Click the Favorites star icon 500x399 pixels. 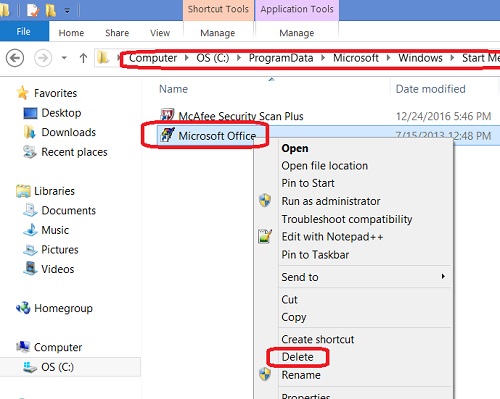(x=23, y=93)
